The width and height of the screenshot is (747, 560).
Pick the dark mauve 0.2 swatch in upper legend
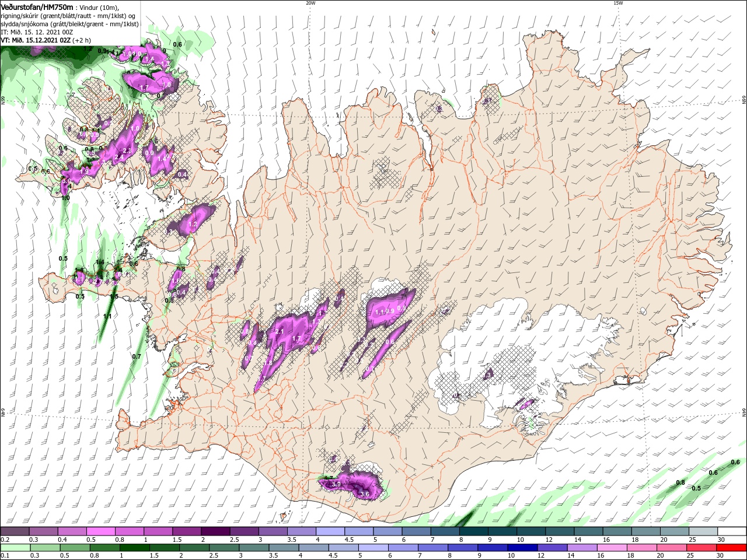click(x=15, y=531)
